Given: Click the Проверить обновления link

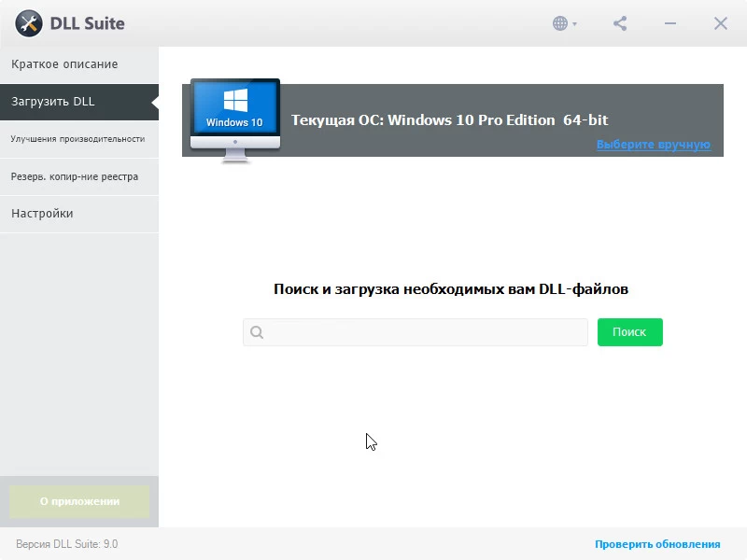Looking at the screenshot, I should 657,544.
